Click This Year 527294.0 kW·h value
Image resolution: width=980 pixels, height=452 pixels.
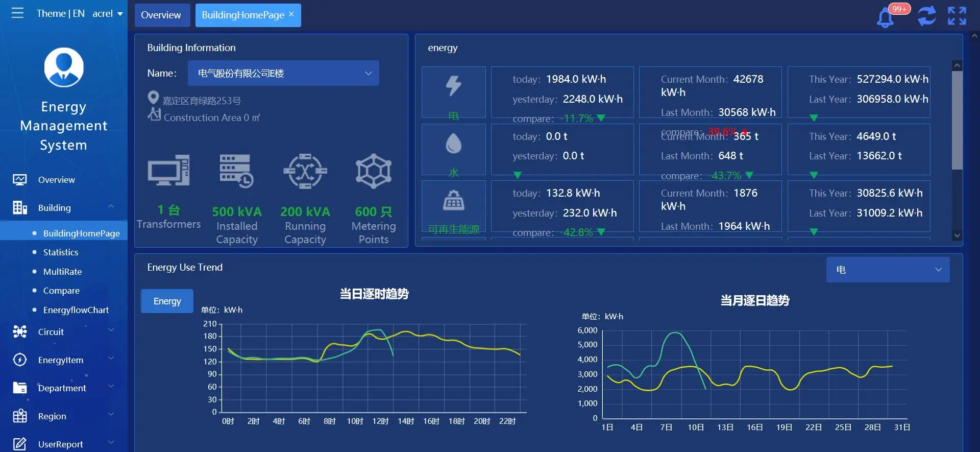pos(893,79)
